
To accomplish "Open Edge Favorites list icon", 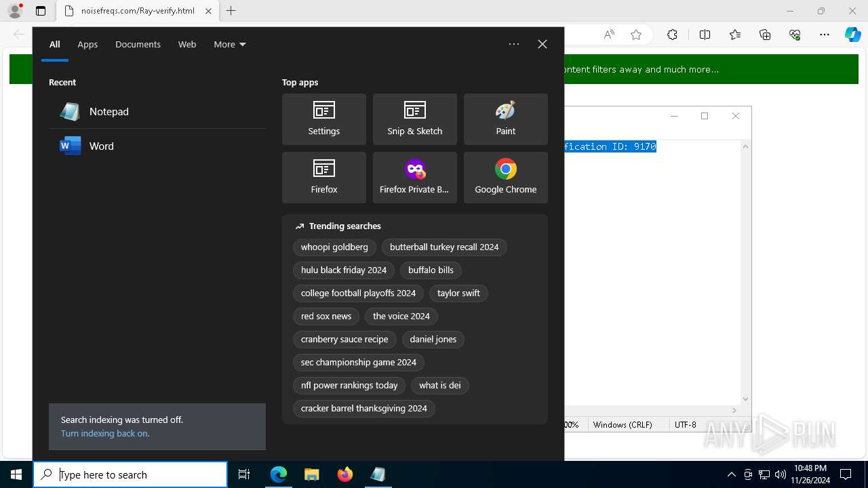I will pos(735,35).
